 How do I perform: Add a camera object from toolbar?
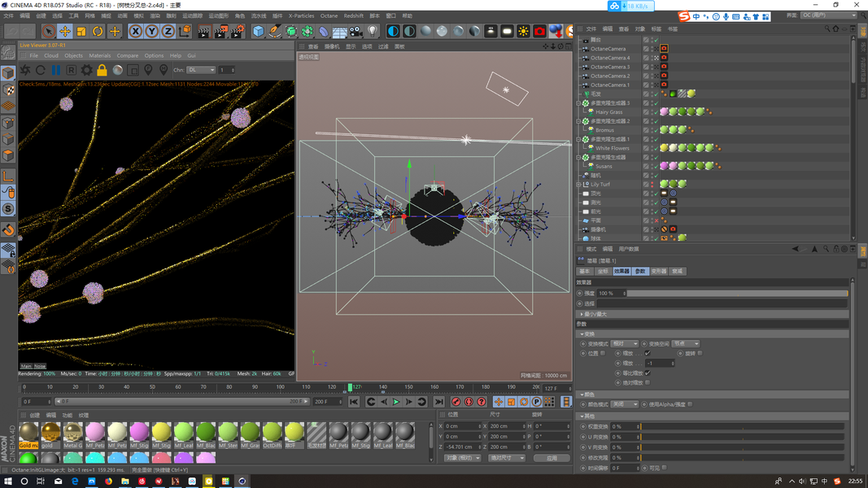point(356,32)
